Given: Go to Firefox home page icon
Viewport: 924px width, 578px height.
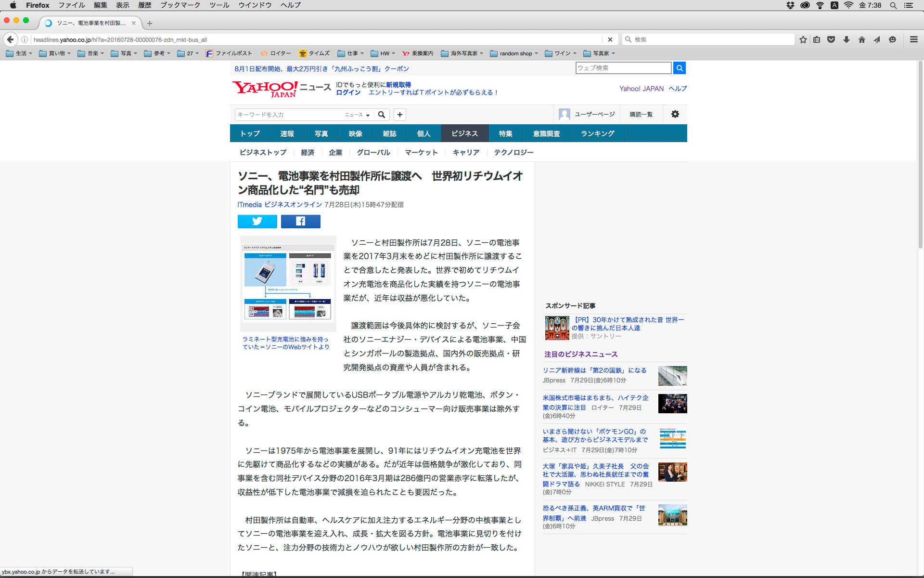Looking at the screenshot, I should point(861,39).
